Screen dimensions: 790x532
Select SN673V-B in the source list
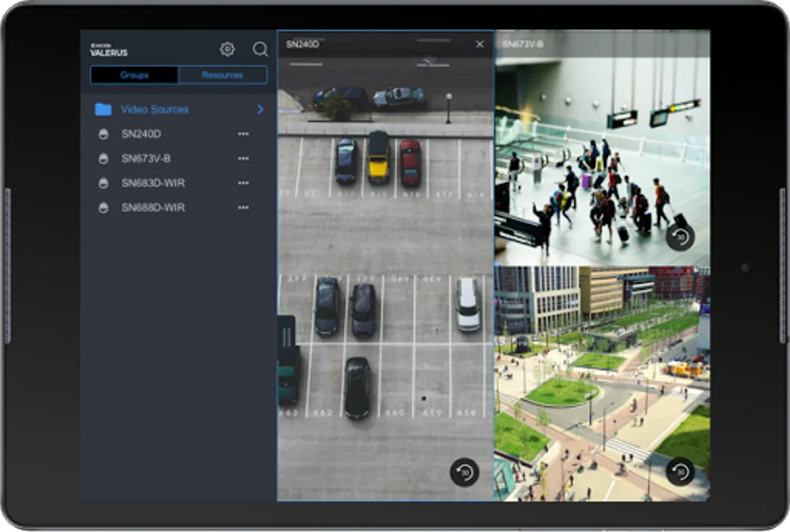[146, 158]
